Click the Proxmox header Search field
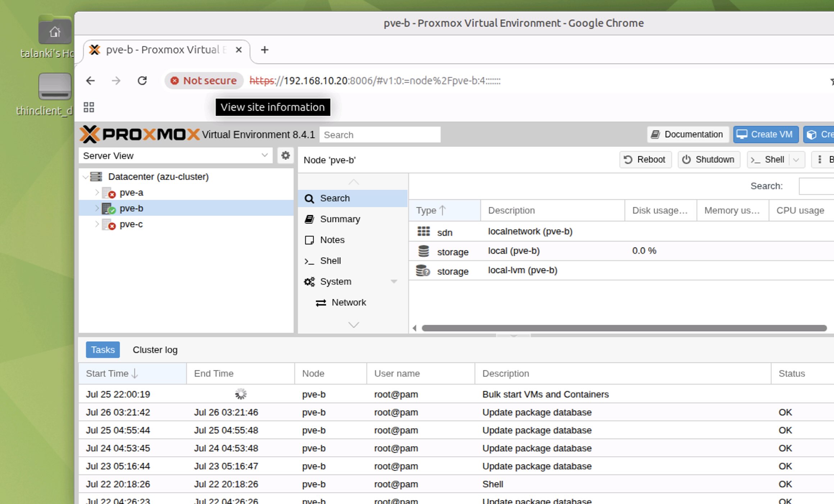Screen dimensions: 834x504 coord(380,134)
